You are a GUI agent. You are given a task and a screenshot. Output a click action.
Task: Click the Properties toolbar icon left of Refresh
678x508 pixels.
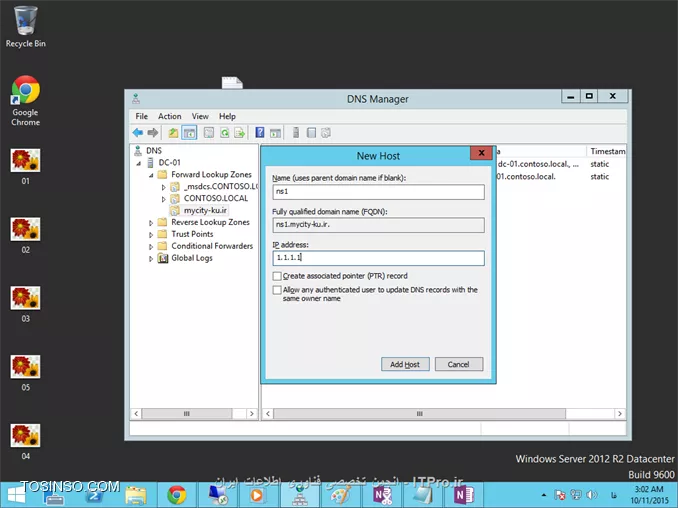pyautogui.click(x=209, y=133)
